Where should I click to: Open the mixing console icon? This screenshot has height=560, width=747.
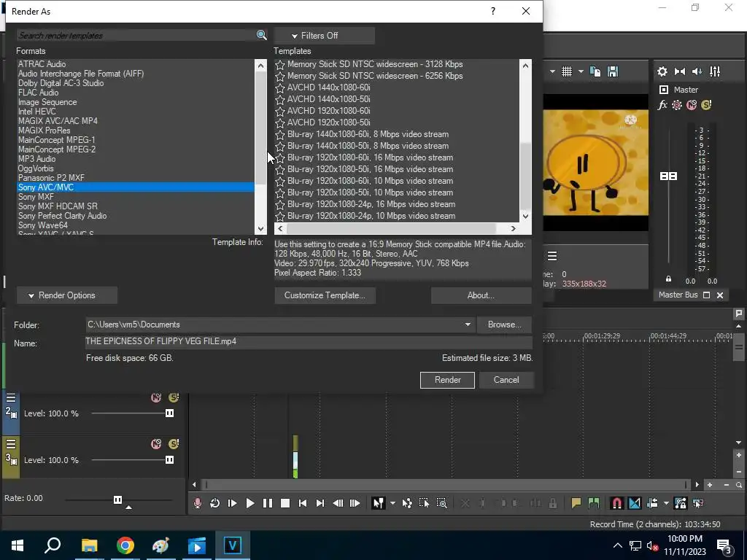tap(715, 71)
